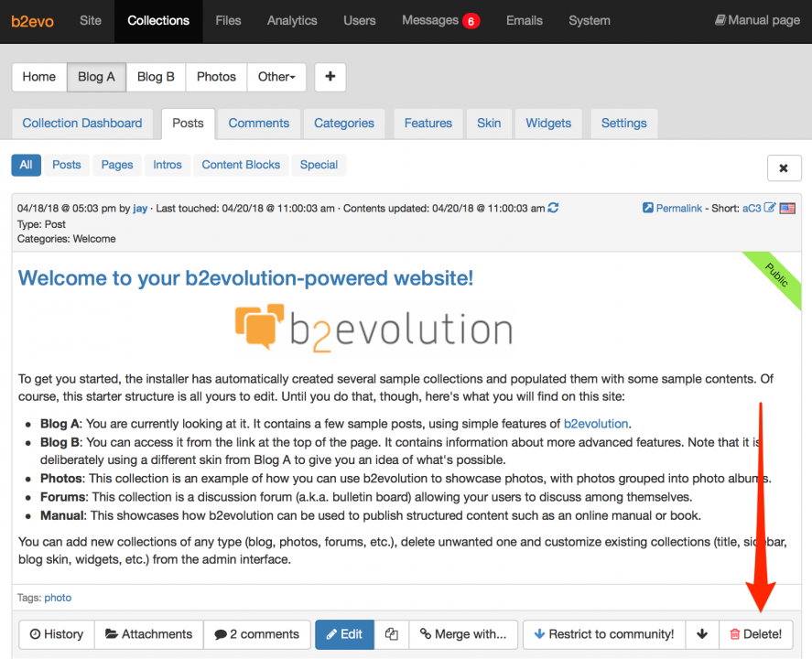812x659 pixels.
Task: Click the Merge with... button
Action: pos(463,634)
